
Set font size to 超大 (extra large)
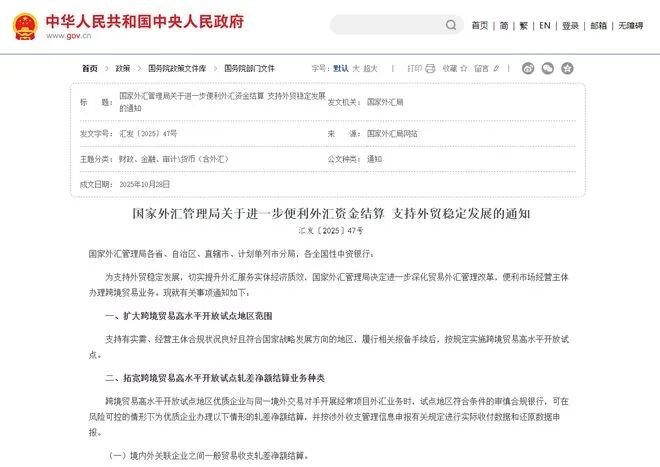(x=371, y=68)
